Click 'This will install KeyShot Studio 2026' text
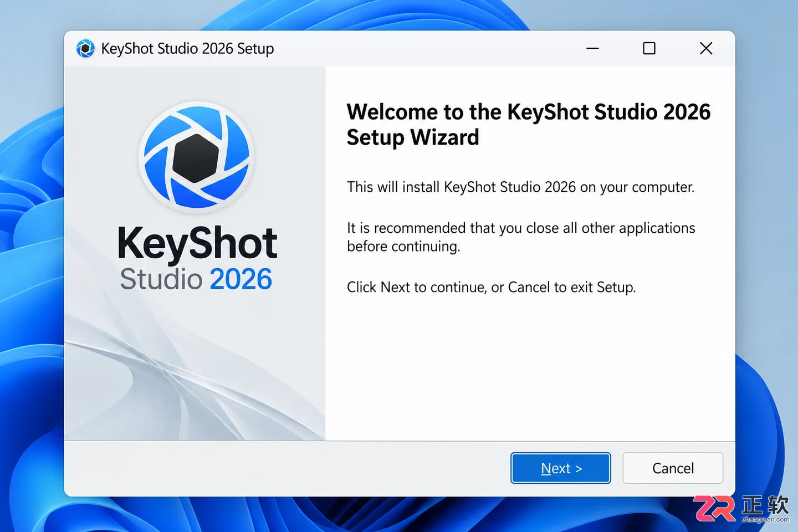The width and height of the screenshot is (798, 532). point(520,187)
